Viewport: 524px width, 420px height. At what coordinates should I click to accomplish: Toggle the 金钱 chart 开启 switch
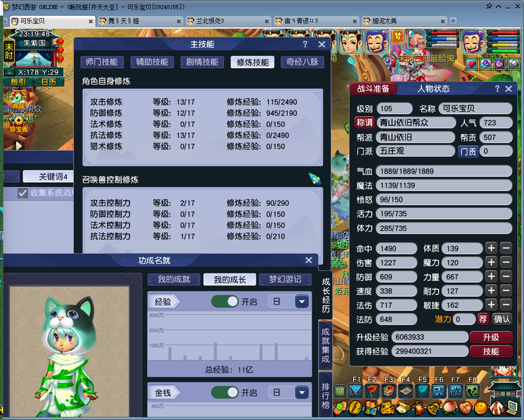click(225, 392)
